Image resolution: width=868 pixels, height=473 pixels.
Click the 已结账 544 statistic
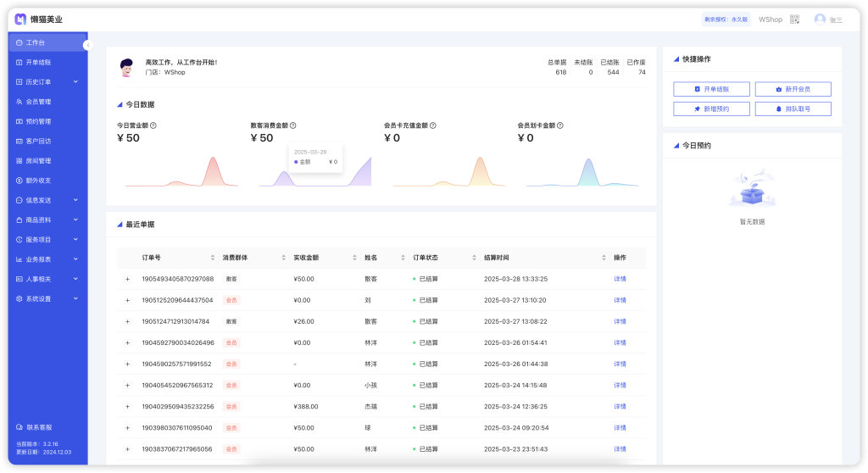pos(609,68)
